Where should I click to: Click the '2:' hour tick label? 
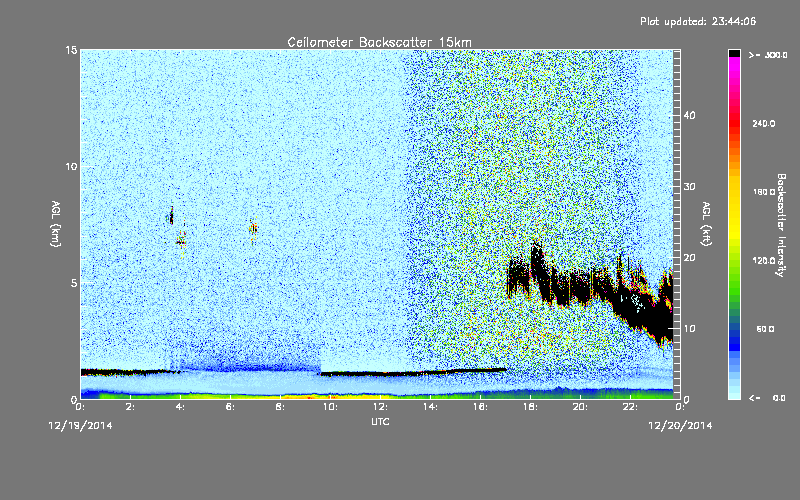click(x=130, y=407)
